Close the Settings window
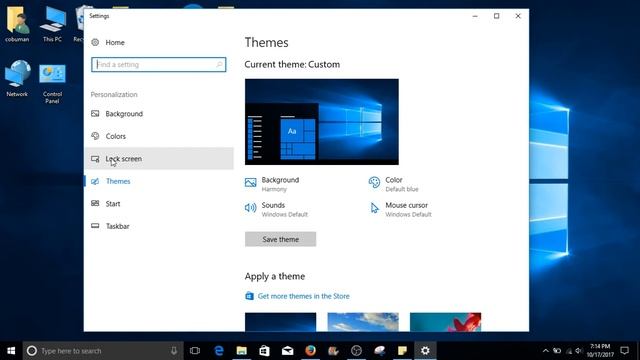Image resolution: width=640 pixels, height=360 pixels. pyautogui.click(x=518, y=16)
